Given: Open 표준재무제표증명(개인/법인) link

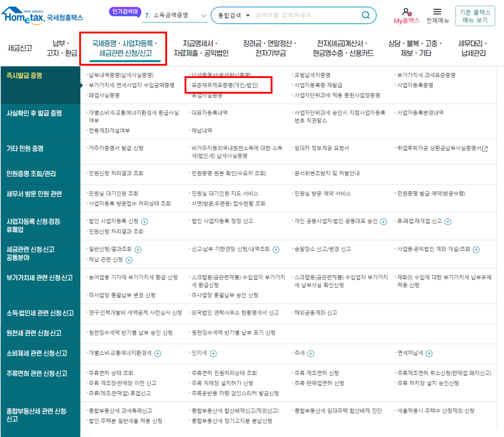Looking at the screenshot, I should (x=225, y=85).
